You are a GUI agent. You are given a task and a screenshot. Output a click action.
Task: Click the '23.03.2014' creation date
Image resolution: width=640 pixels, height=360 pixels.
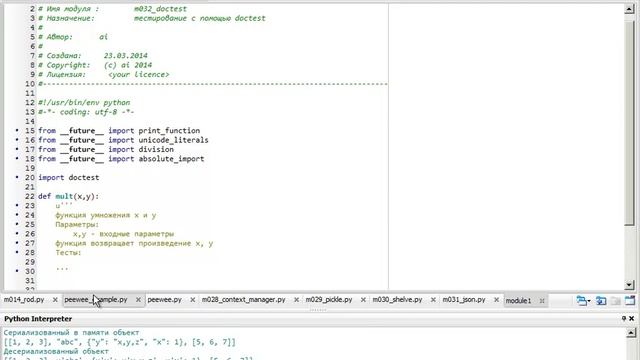click(125, 56)
